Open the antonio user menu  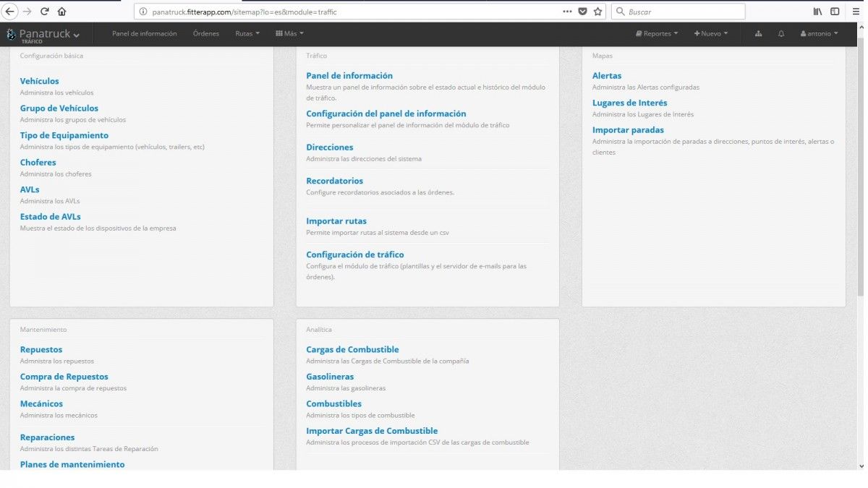coord(819,34)
